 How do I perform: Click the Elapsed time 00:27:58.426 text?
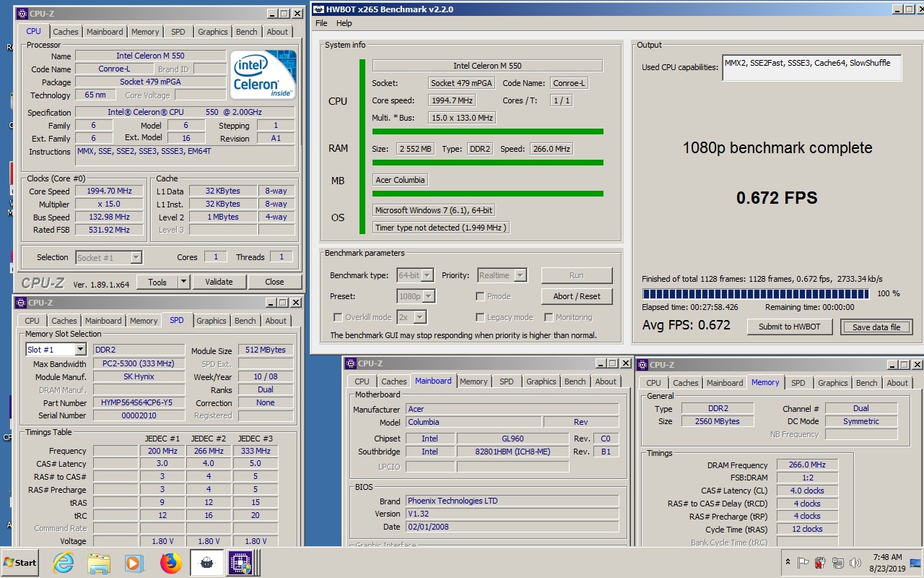689,307
